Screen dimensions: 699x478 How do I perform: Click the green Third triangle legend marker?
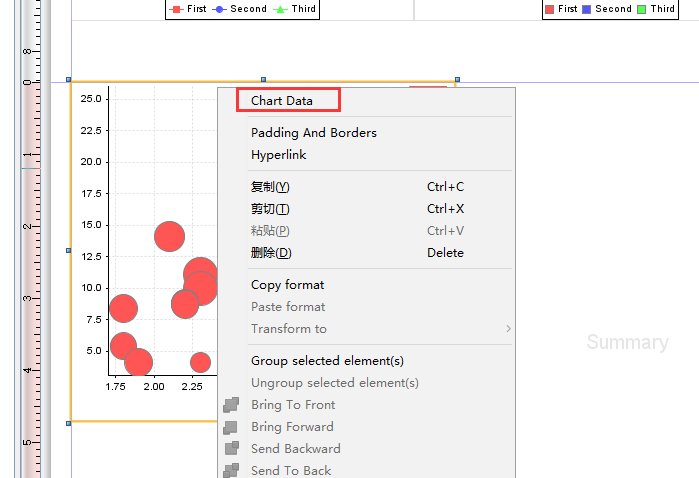point(280,9)
